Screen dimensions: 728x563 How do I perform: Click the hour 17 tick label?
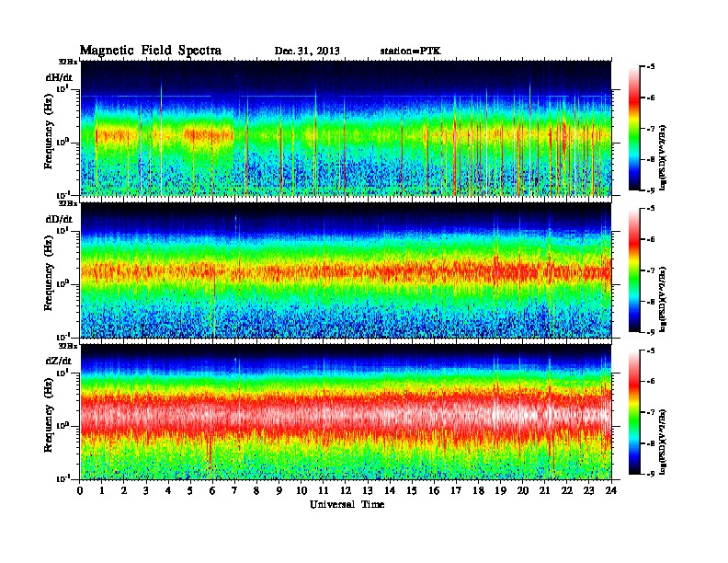pyautogui.click(x=457, y=490)
